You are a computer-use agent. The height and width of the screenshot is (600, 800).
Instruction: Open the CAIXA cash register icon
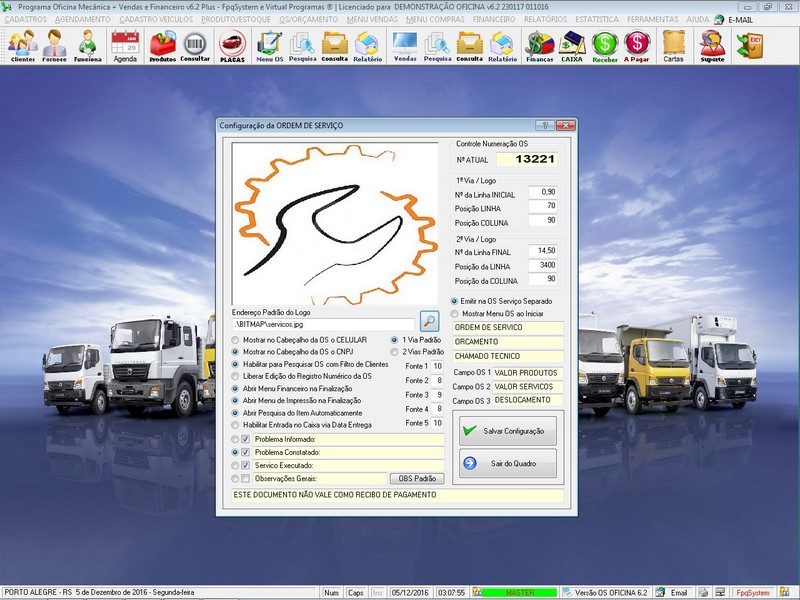pyautogui.click(x=572, y=46)
